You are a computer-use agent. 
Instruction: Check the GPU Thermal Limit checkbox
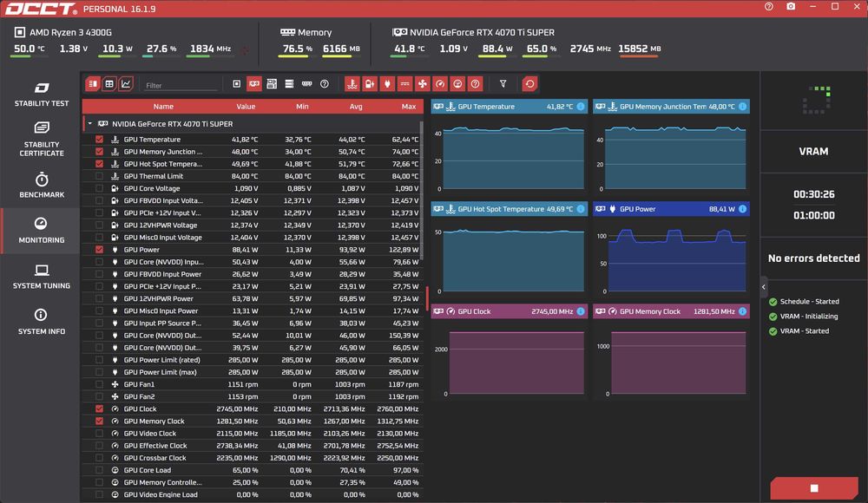99,176
